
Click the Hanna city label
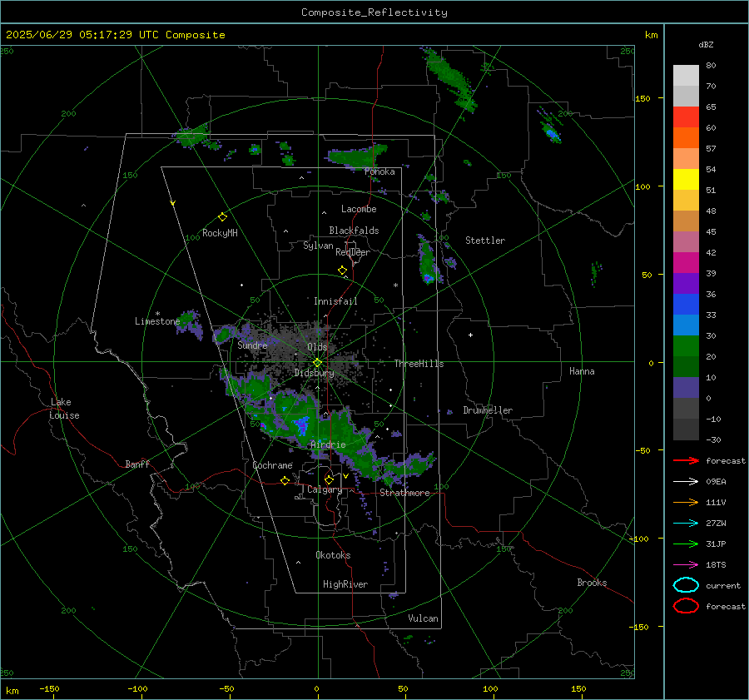pos(582,371)
